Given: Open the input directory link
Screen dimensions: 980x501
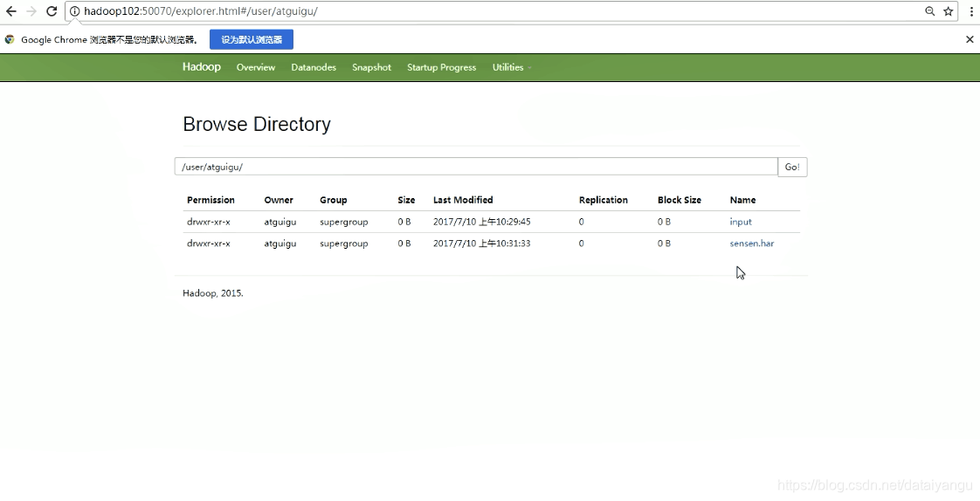Looking at the screenshot, I should (741, 222).
